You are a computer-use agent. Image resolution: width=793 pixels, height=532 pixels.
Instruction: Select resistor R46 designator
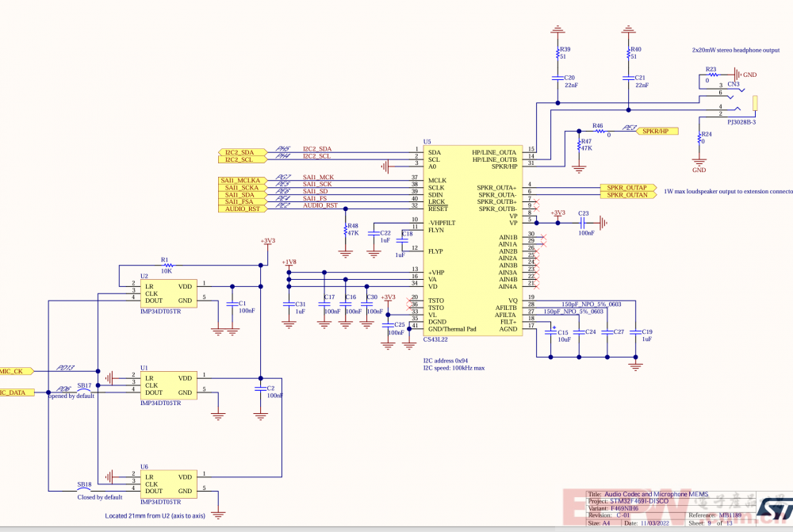[598, 125]
